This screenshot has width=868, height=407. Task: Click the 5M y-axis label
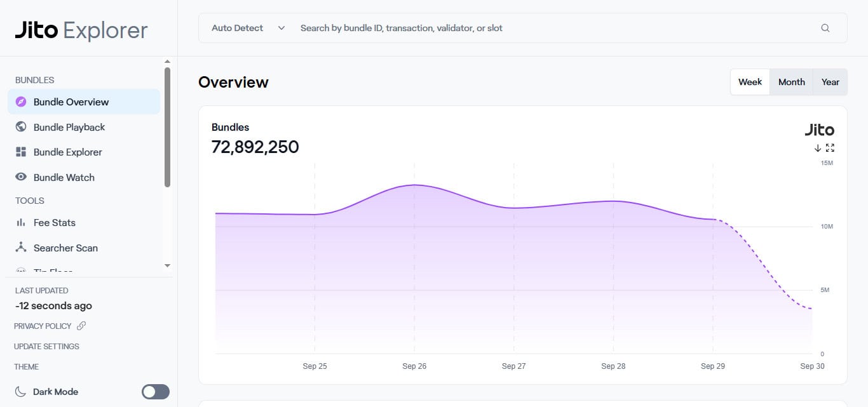click(x=825, y=290)
